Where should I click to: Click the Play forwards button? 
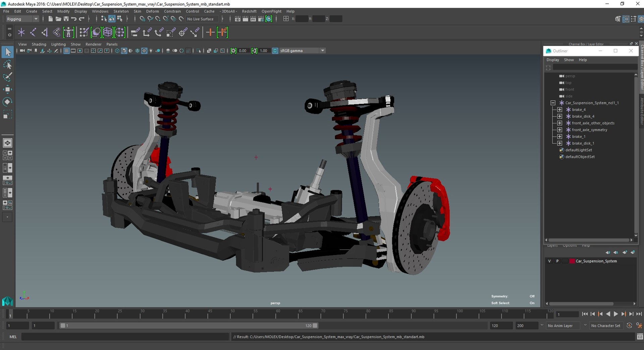click(x=616, y=314)
